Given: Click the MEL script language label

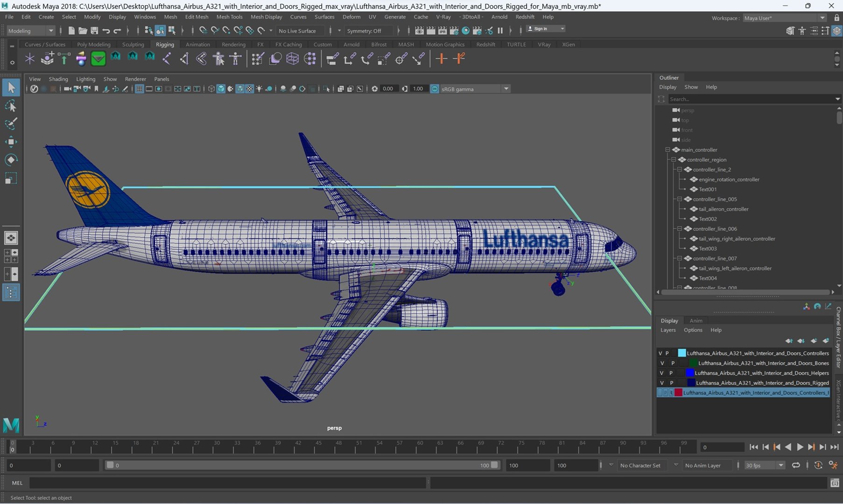Looking at the screenshot, I should (x=17, y=483).
